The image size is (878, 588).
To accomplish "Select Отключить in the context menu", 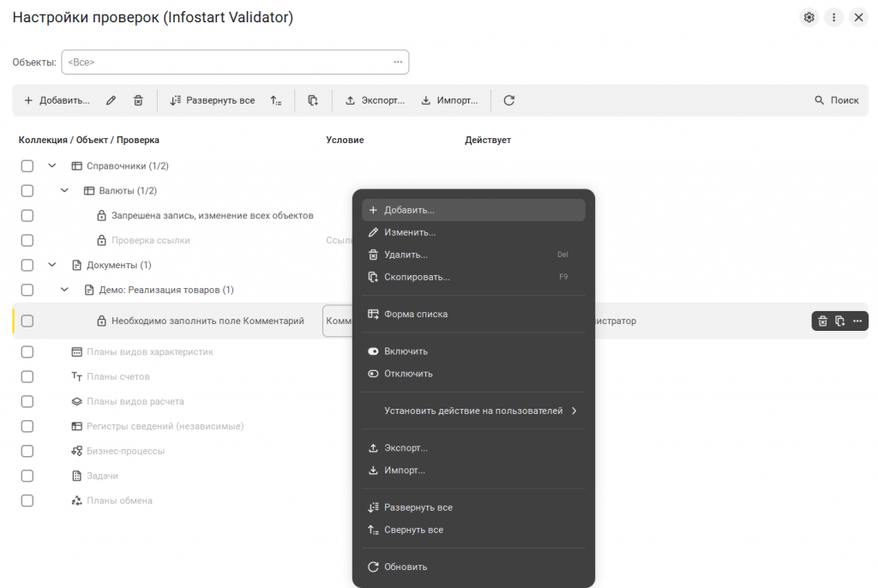I will [x=408, y=374].
